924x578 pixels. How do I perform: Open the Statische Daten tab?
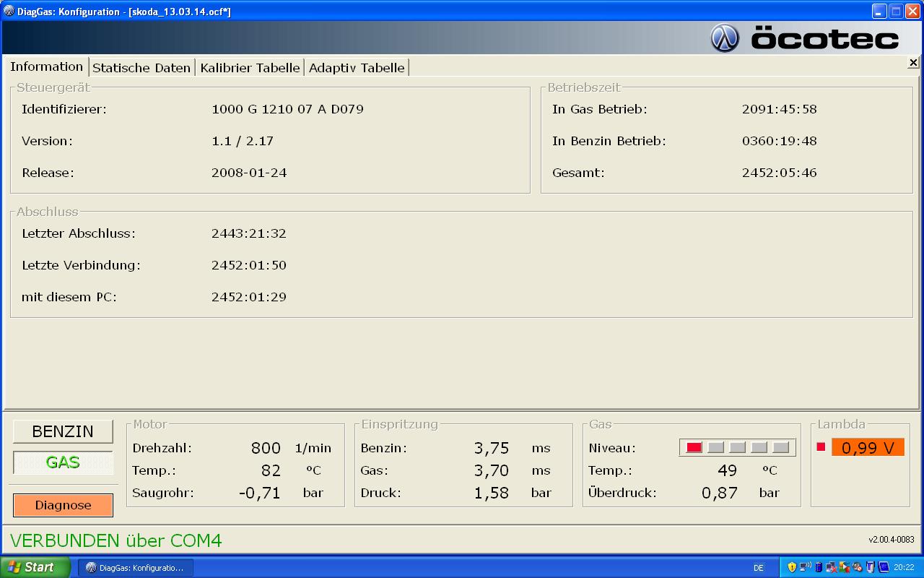click(x=141, y=68)
